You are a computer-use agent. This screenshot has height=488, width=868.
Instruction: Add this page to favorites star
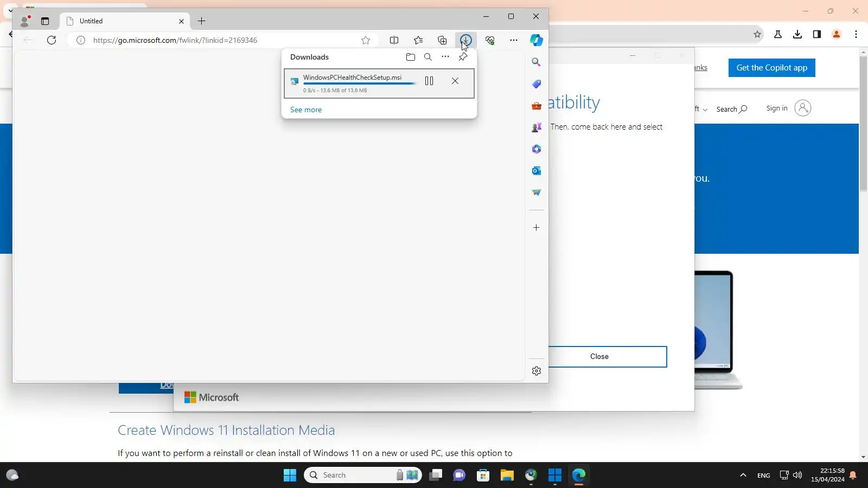click(366, 40)
